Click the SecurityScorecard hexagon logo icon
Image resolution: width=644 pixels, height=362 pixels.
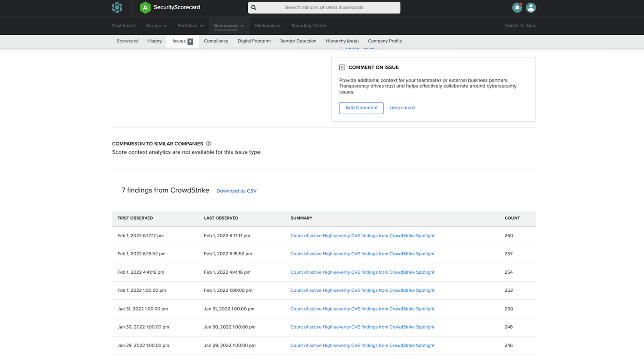[117, 7]
